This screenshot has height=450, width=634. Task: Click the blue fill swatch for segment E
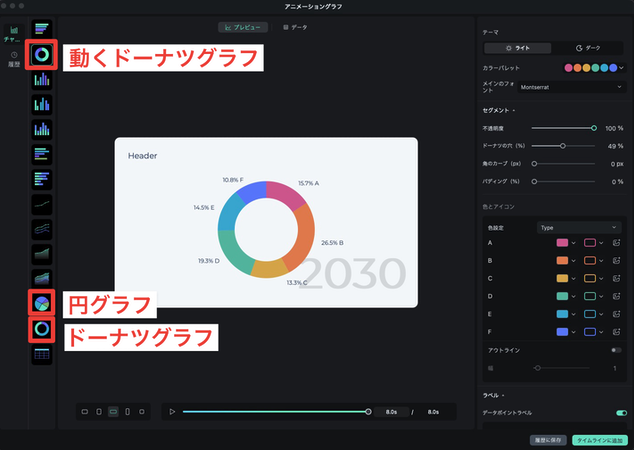(x=562, y=314)
